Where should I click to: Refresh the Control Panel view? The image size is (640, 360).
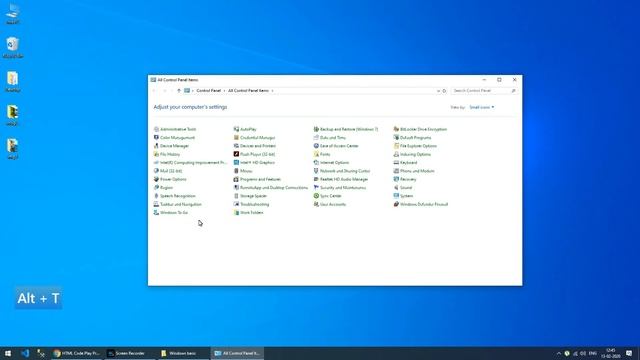[x=444, y=91]
